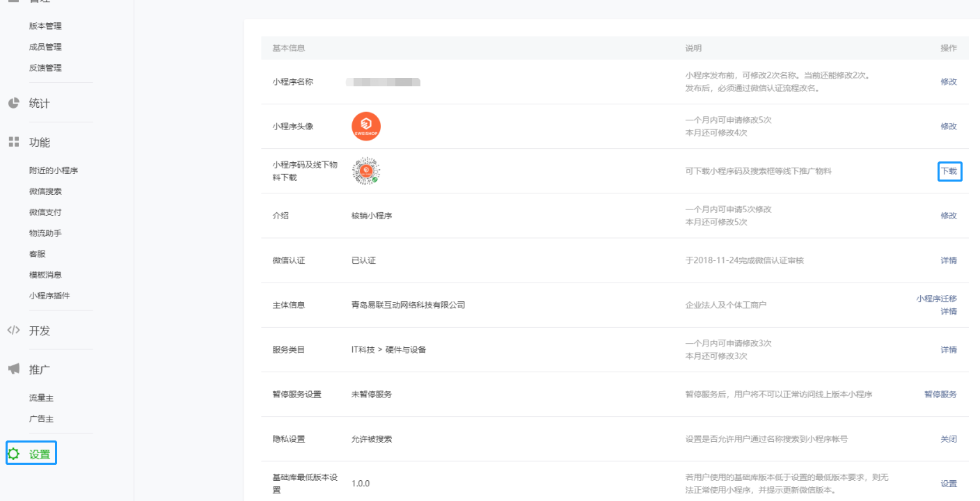Open 小程序插件 menu item
Image resolution: width=980 pixels, height=501 pixels.
[49, 296]
